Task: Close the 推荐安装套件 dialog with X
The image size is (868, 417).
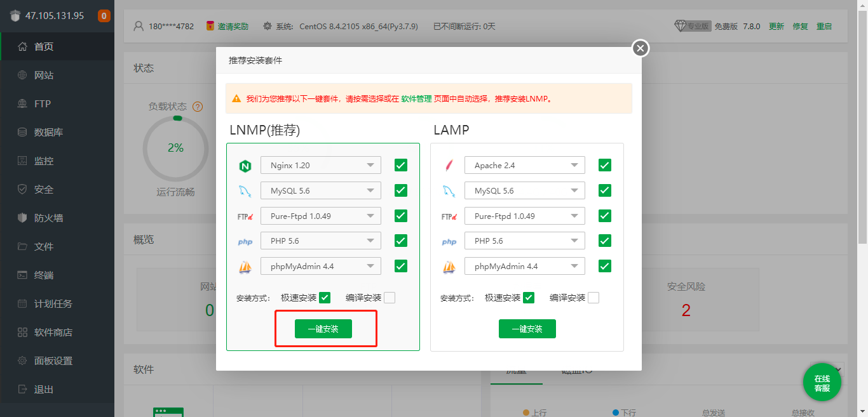Action: point(641,48)
